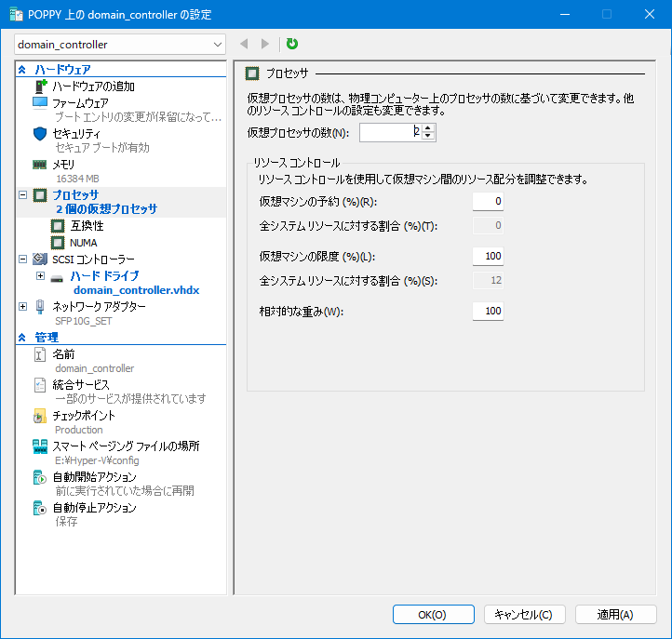The height and width of the screenshot is (639, 672).
Task: Select 名前 under 管理
Action: (x=63, y=354)
